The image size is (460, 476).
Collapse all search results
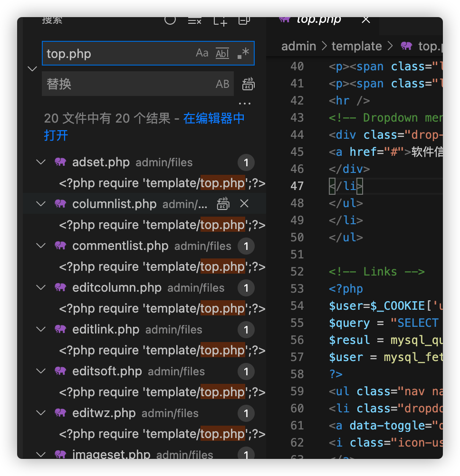point(244,20)
